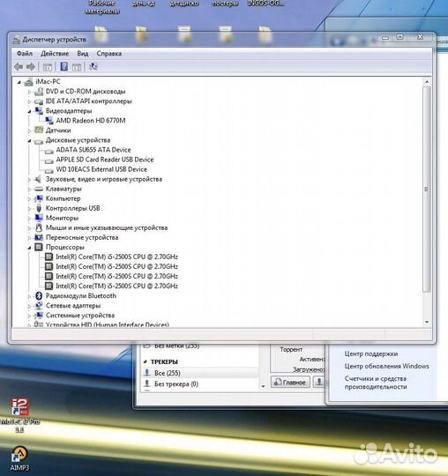Screen dimensions: 448x476
Task: Select first Intel Core i5-2500S processor entry
Action: [116, 257]
